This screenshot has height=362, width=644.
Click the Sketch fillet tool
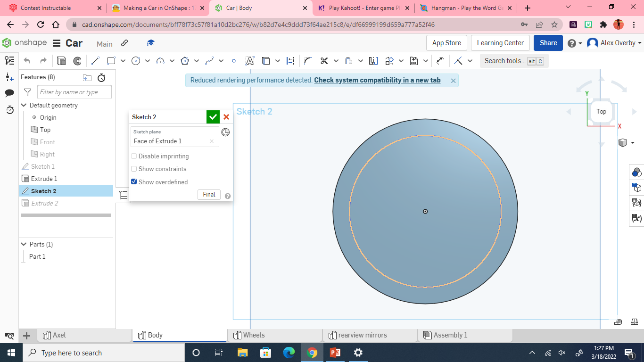pyautogui.click(x=307, y=61)
